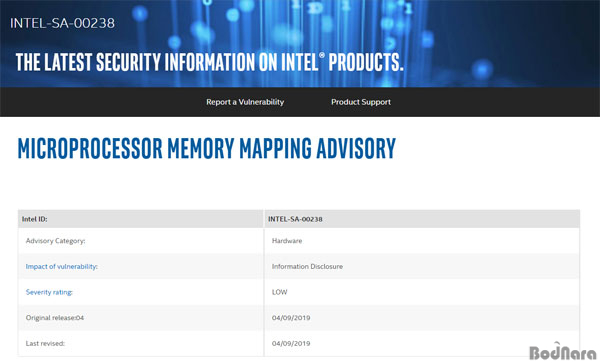This screenshot has width=600, height=363.
Task: Select the 'Information Disclosure' value
Action: coord(307,267)
